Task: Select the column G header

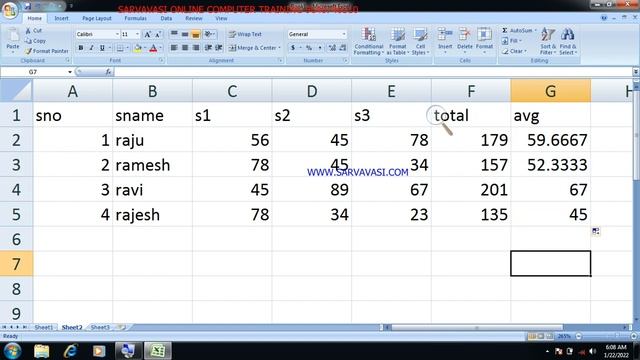Action: pyautogui.click(x=550, y=91)
